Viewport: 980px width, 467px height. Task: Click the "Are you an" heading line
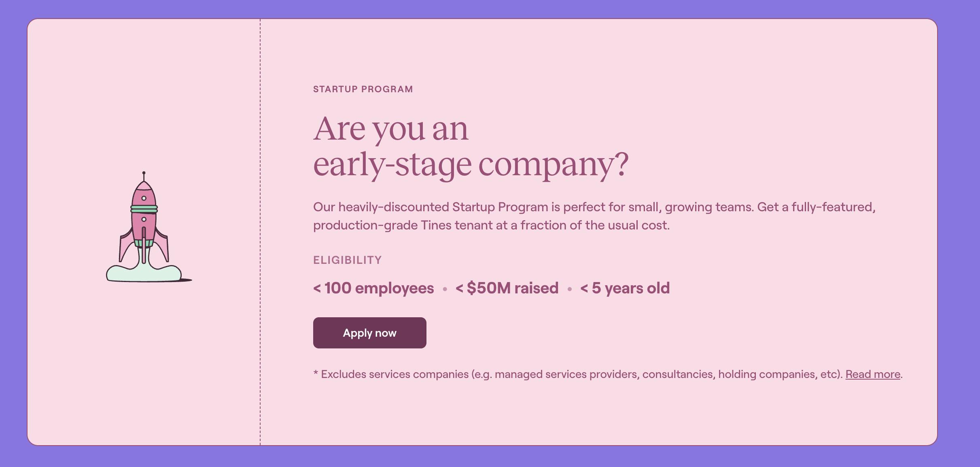pyautogui.click(x=390, y=129)
